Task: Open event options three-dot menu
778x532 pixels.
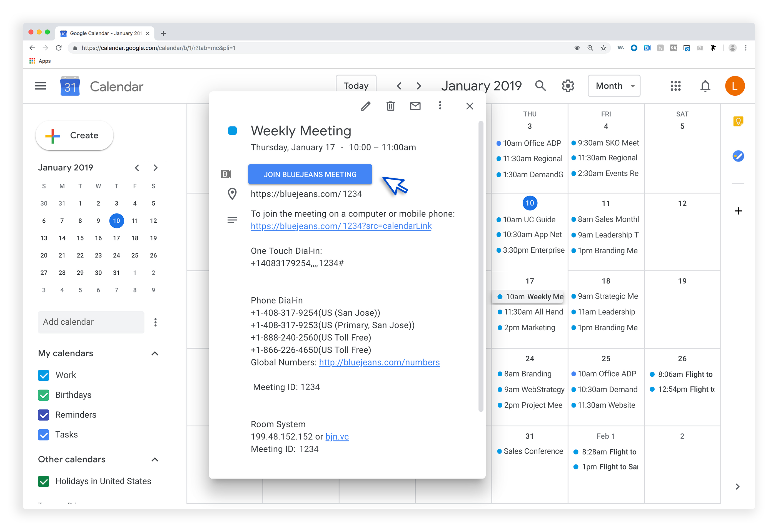Action: pyautogui.click(x=440, y=106)
